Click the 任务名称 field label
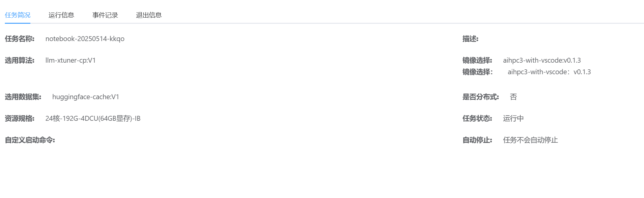This screenshot has width=644, height=198. (20, 39)
